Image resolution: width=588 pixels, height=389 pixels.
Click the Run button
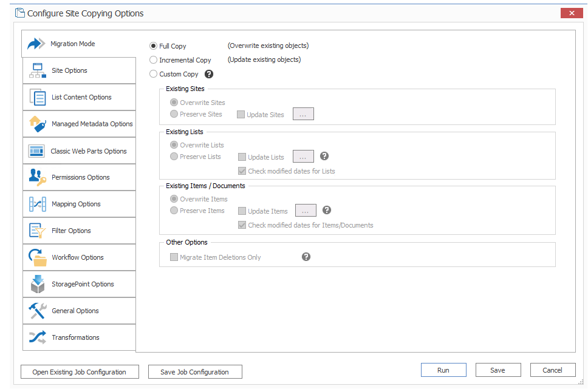(x=443, y=370)
